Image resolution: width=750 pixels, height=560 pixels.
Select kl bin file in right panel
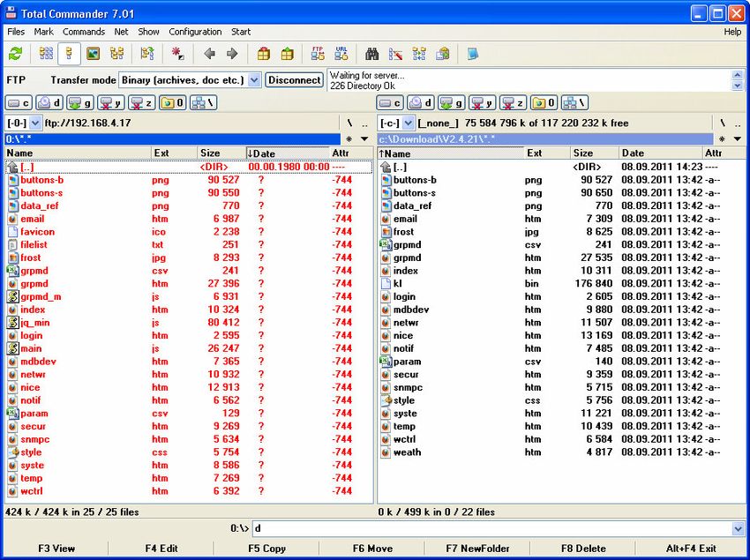point(560,284)
